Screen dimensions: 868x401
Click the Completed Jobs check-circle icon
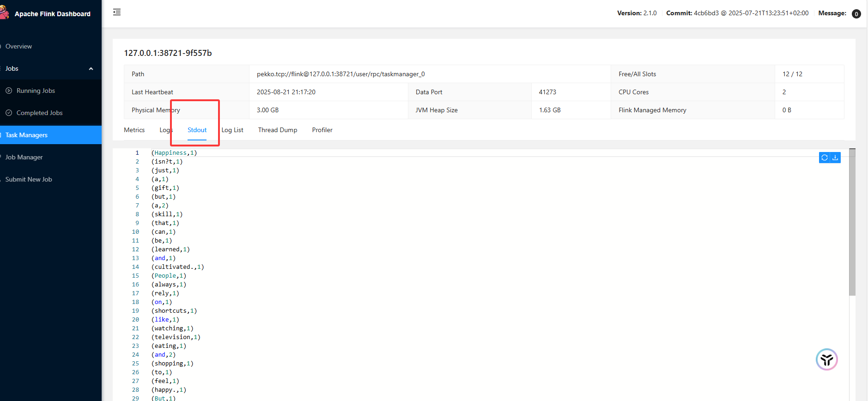pyautogui.click(x=9, y=113)
